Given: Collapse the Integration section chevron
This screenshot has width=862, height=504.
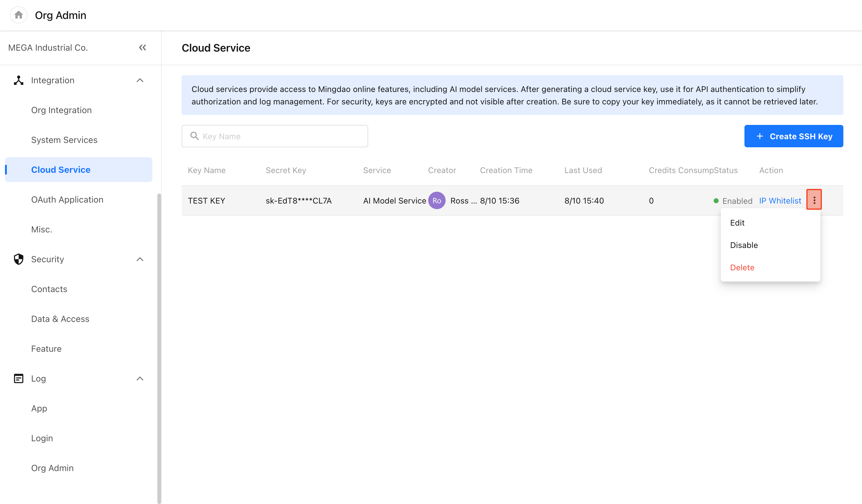Looking at the screenshot, I should 140,80.
